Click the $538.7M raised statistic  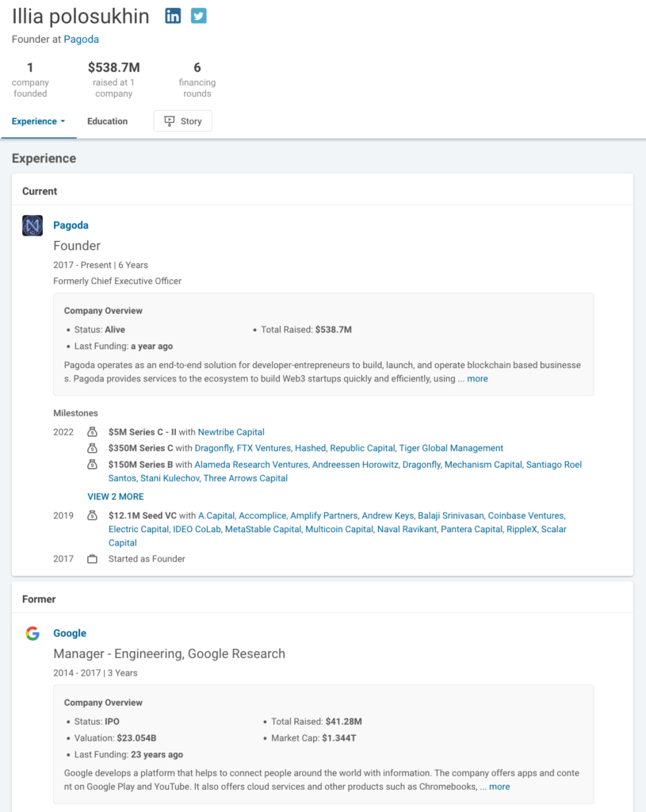114,80
